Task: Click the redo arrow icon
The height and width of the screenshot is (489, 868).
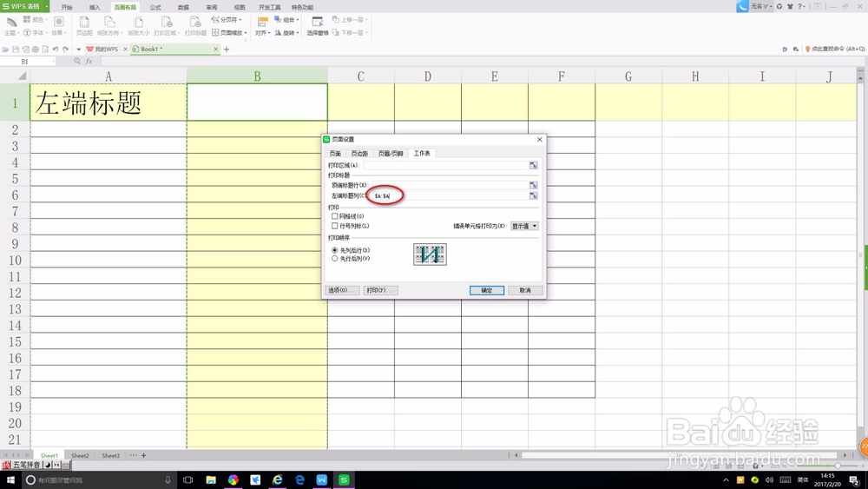Action: (65, 50)
